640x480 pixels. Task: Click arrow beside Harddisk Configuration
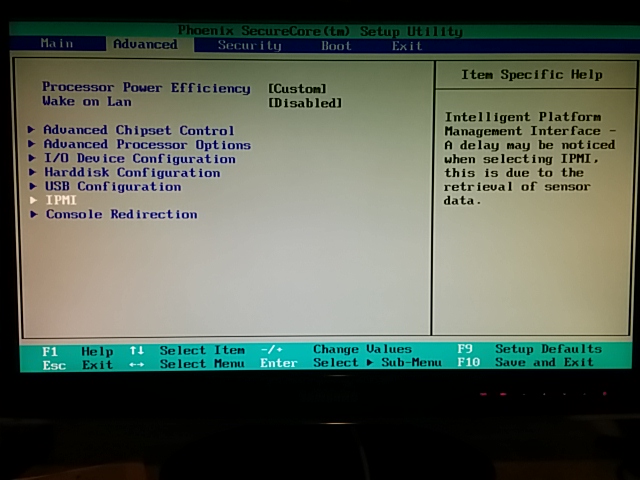tap(33, 172)
